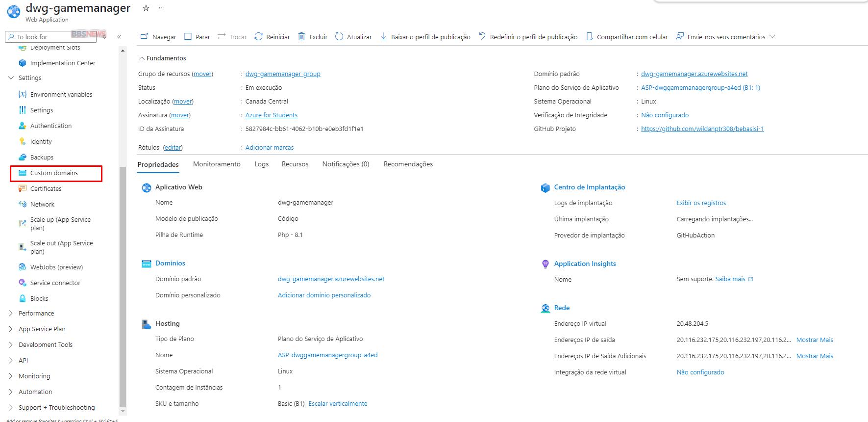Click the Baixar o perfil de publicação download icon
Viewport: 868px width, 422px height.
pos(383,37)
